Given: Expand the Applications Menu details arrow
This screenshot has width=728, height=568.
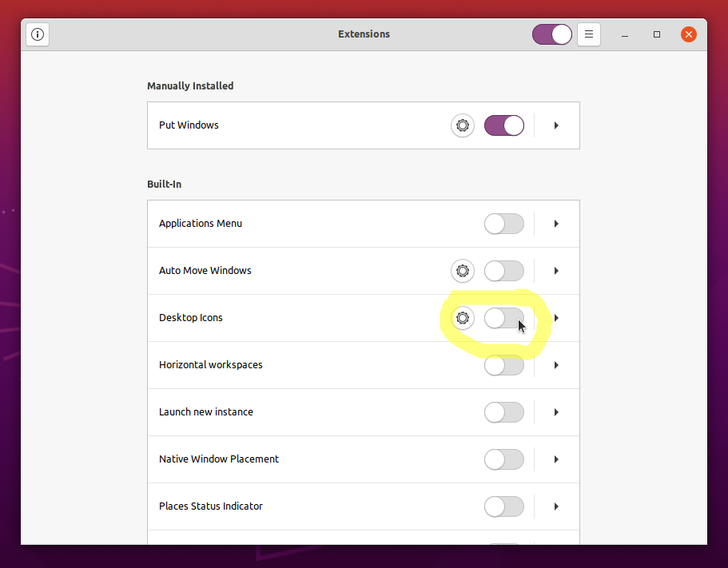Looking at the screenshot, I should point(556,224).
